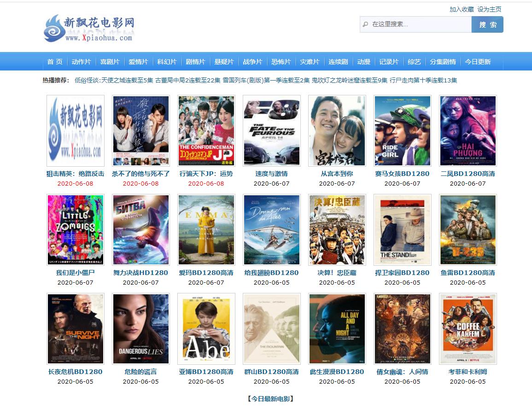Click the 今日最新电影 link
This screenshot has width=532, height=409.
[x=271, y=399]
